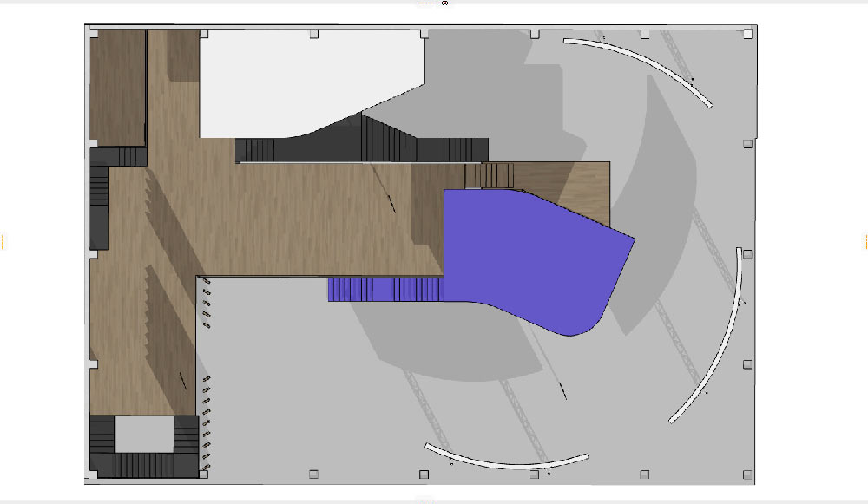Click the orange dashed marker at top center
868x504 pixels.
(424, 3)
